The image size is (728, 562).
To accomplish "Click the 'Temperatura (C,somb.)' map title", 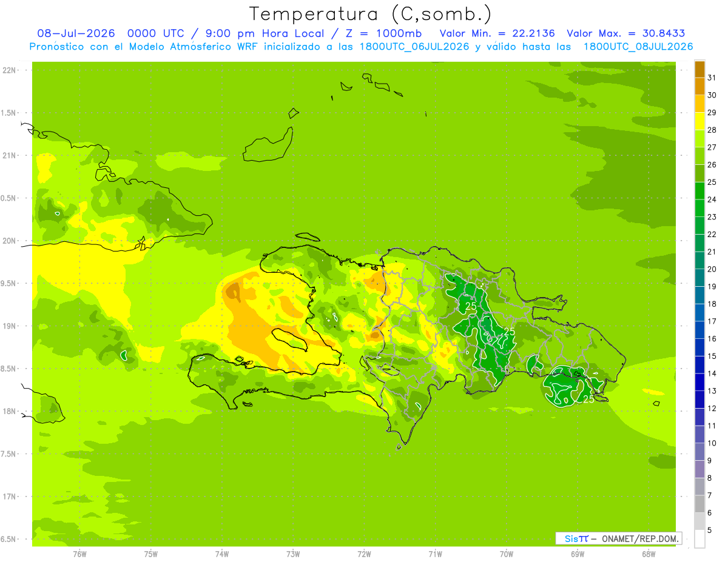I will click(370, 14).
